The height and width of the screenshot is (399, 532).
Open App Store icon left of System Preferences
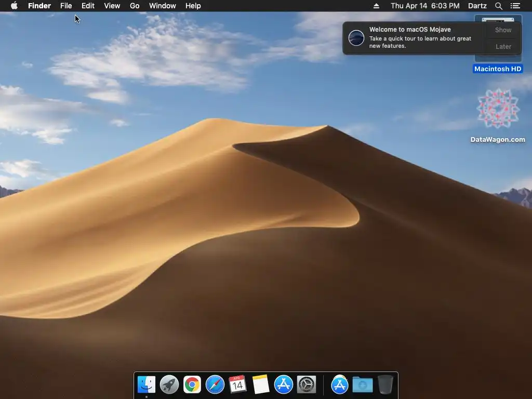click(x=283, y=385)
